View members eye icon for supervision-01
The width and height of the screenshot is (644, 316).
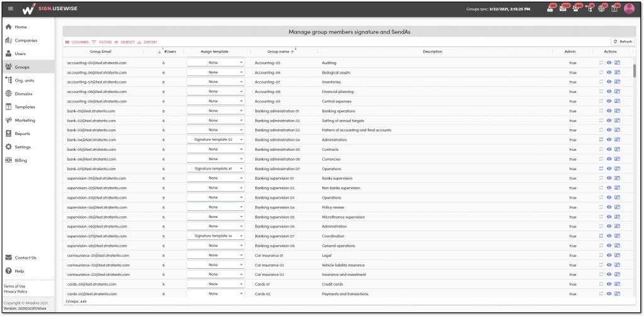tap(609, 178)
